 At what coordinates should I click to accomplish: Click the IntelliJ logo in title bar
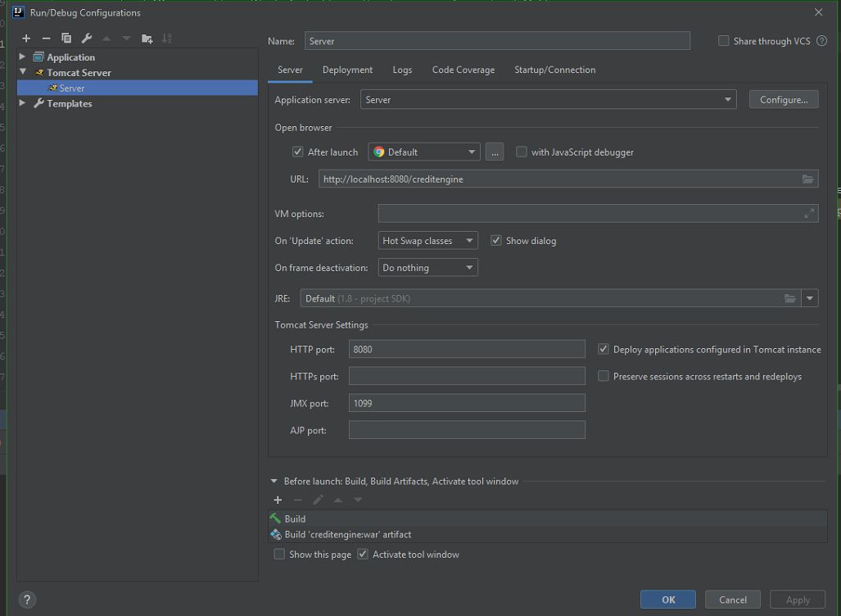(x=18, y=12)
